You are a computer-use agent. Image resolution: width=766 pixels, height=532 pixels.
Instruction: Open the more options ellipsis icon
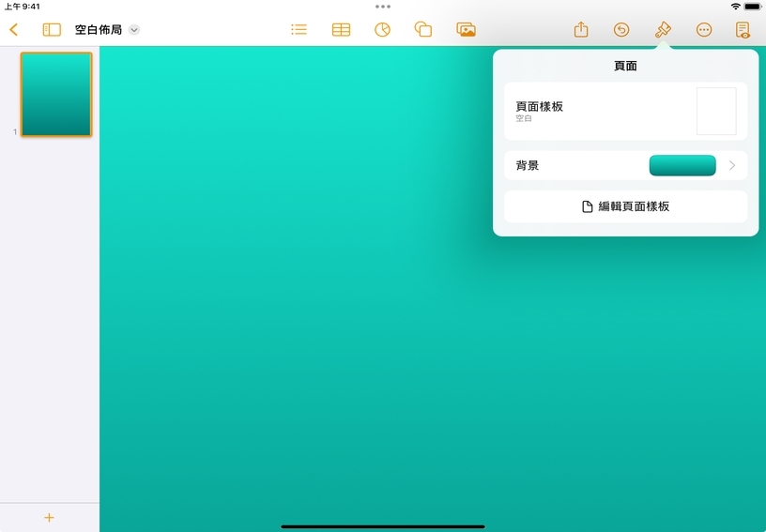(x=704, y=30)
